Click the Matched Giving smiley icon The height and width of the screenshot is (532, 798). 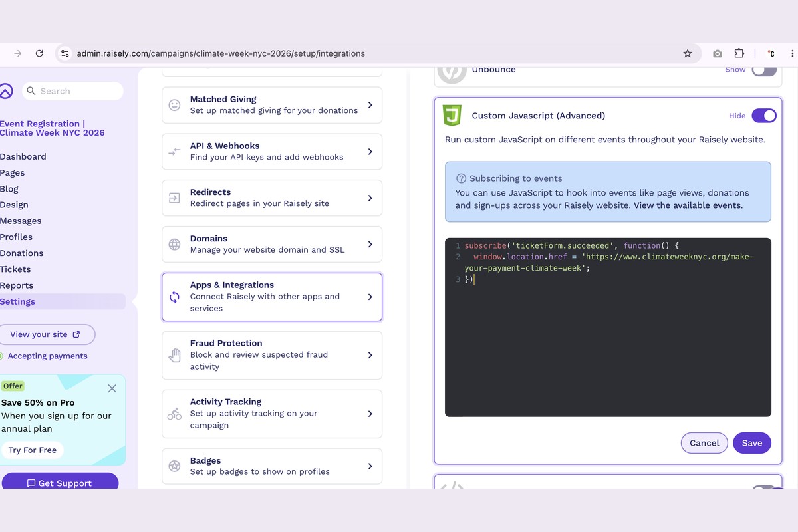click(x=174, y=105)
